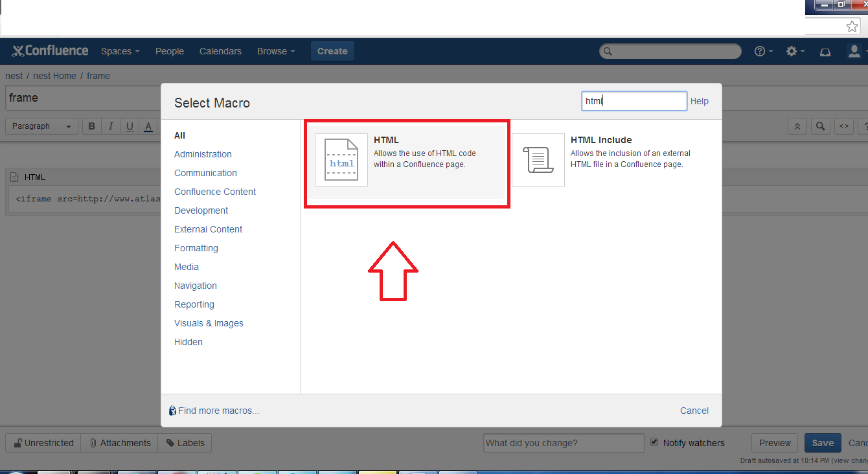Click the source editor angle brackets icon
Viewport: 868px width, 474px height.
point(843,126)
